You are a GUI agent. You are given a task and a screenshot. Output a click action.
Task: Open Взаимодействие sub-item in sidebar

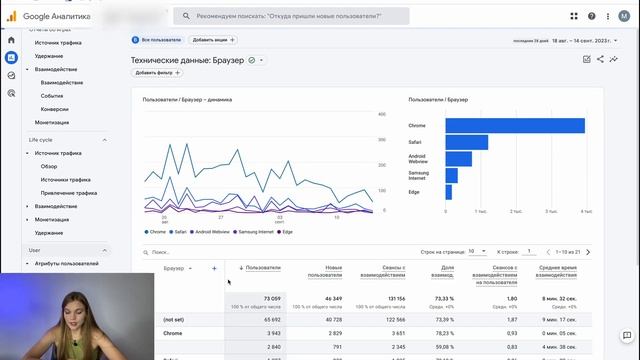tap(62, 83)
